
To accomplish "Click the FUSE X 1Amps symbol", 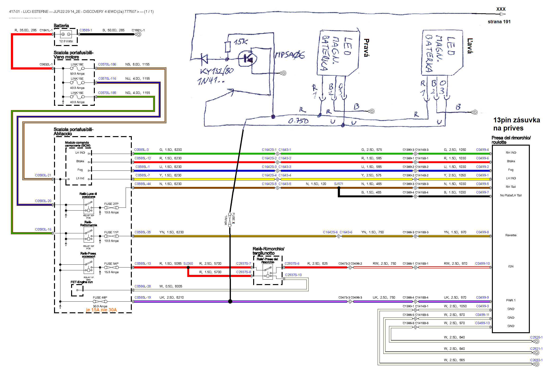I will 230,220.
